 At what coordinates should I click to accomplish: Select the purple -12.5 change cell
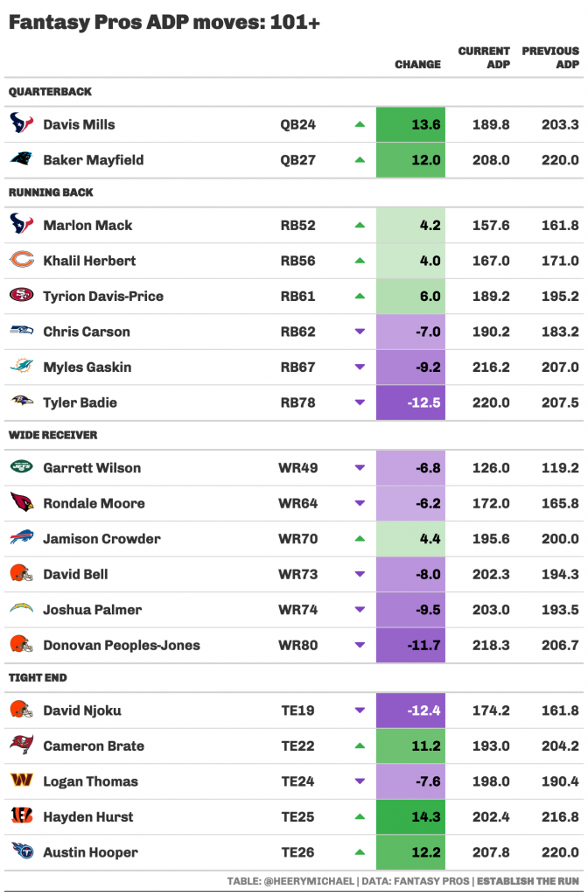410,402
